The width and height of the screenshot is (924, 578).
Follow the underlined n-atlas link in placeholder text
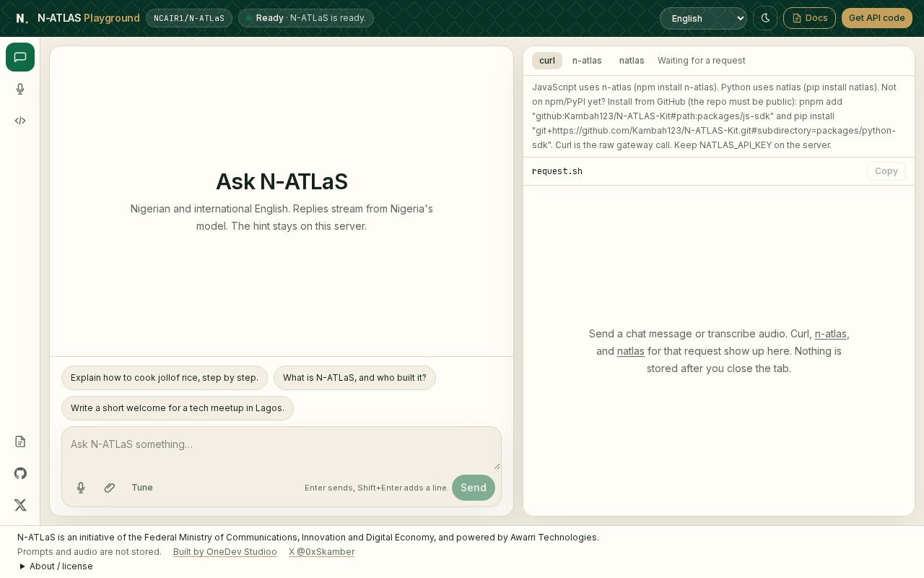pos(830,334)
